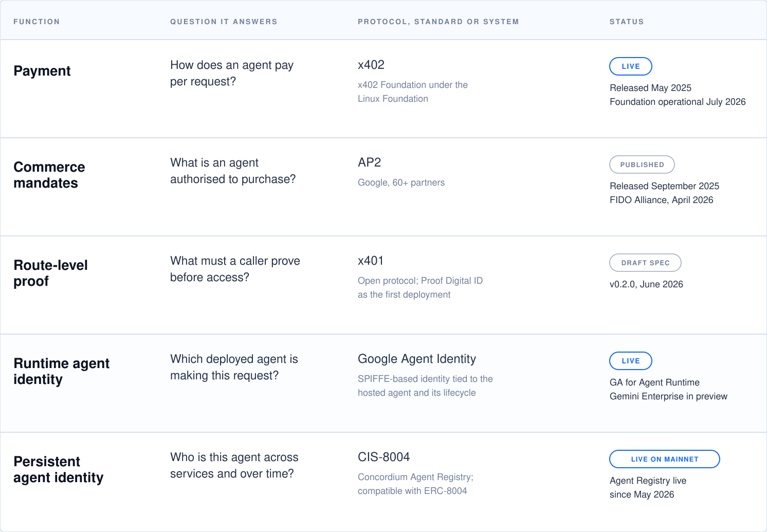Image resolution: width=767 pixels, height=532 pixels.
Task: Click the PUBLISHED status badge
Action: tap(642, 164)
